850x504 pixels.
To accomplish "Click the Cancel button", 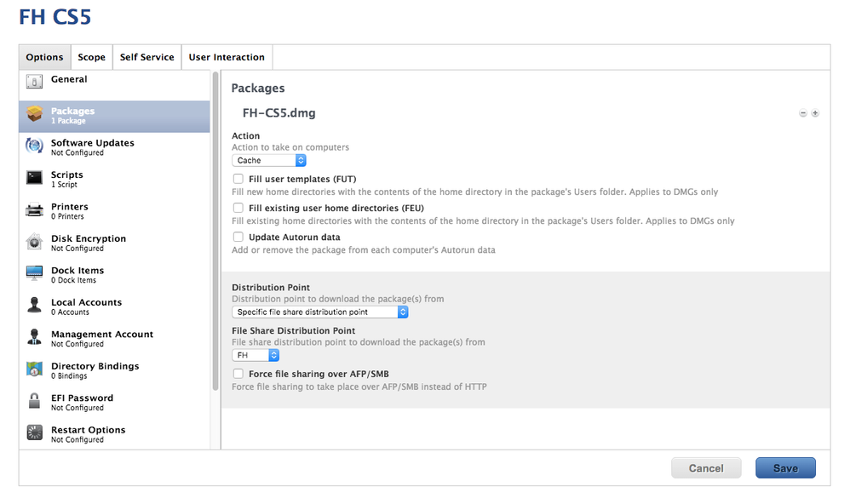I will click(706, 468).
